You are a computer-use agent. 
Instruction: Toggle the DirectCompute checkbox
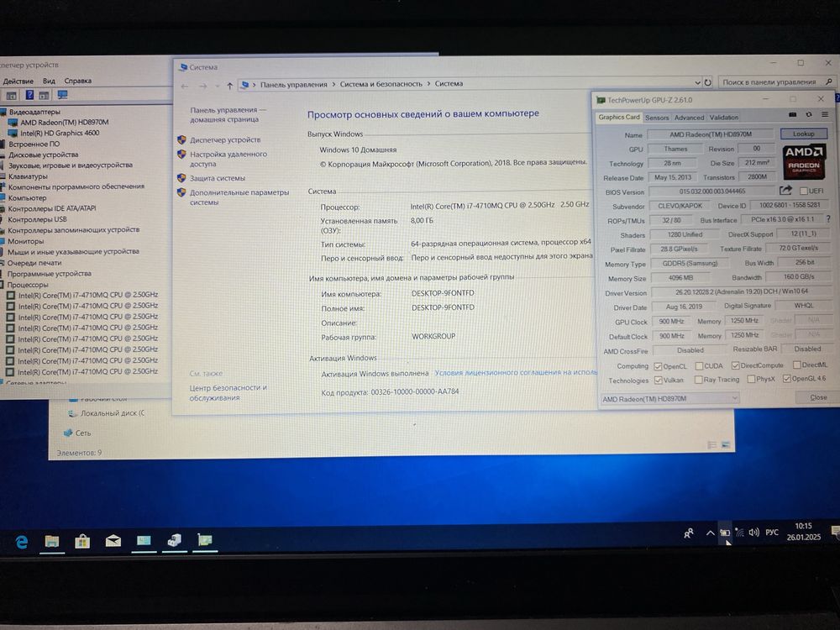736,365
